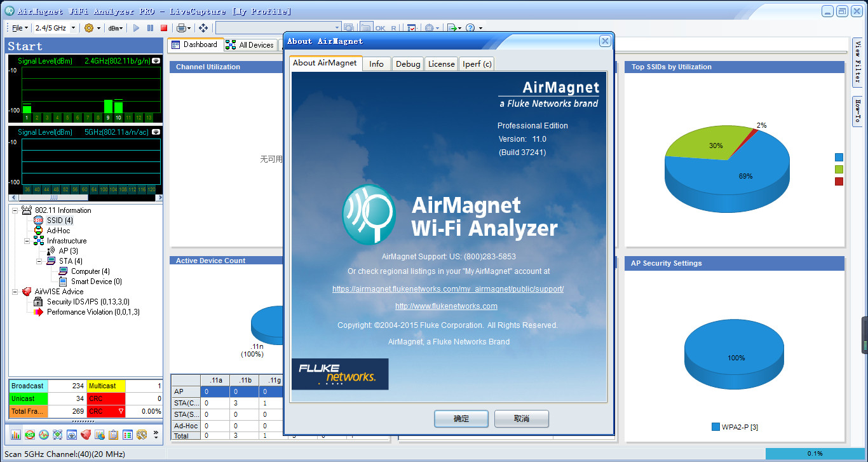Expand more navigation icons chevron
The image size is (868, 462).
(156, 435)
